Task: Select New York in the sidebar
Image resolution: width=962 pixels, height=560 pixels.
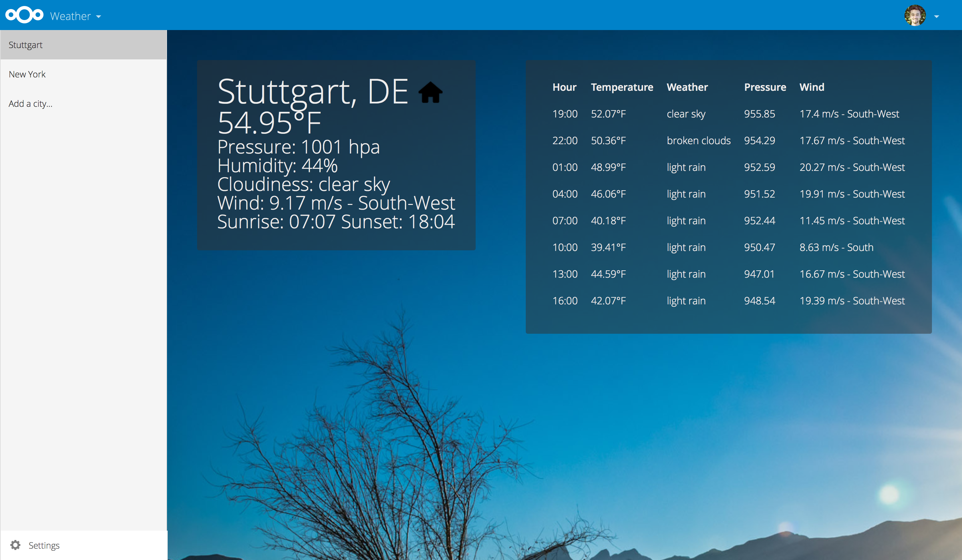Action: (x=27, y=74)
